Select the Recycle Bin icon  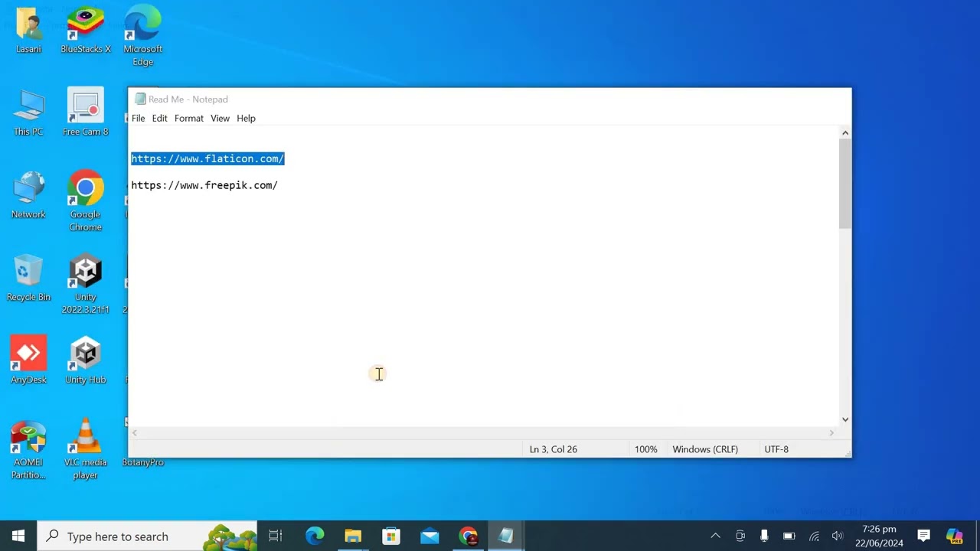coord(28,279)
